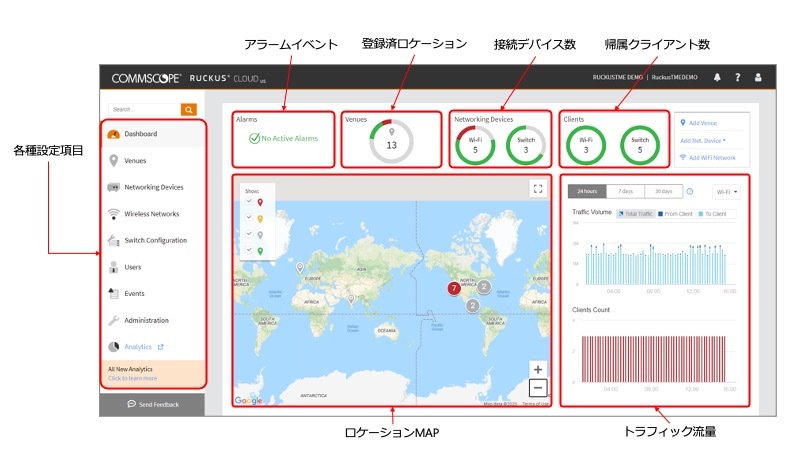Click the red cluster marker labeled 7
The image size is (800, 450).
tap(454, 288)
